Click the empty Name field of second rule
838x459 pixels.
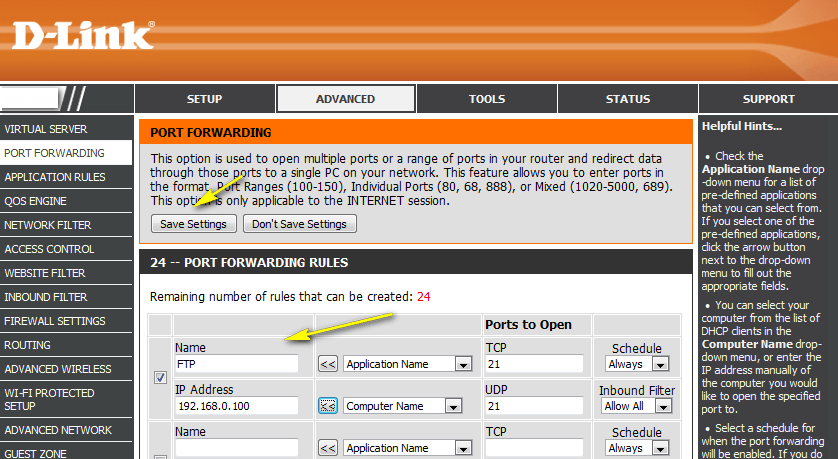pyautogui.click(x=236, y=448)
